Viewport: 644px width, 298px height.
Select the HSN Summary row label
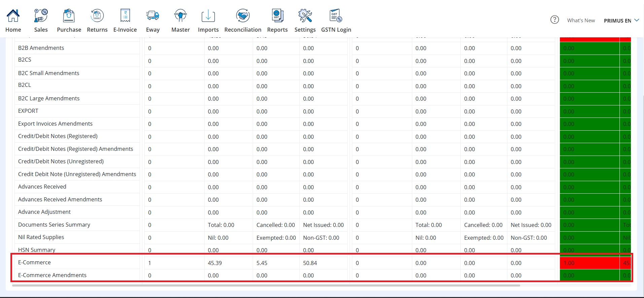pos(37,250)
